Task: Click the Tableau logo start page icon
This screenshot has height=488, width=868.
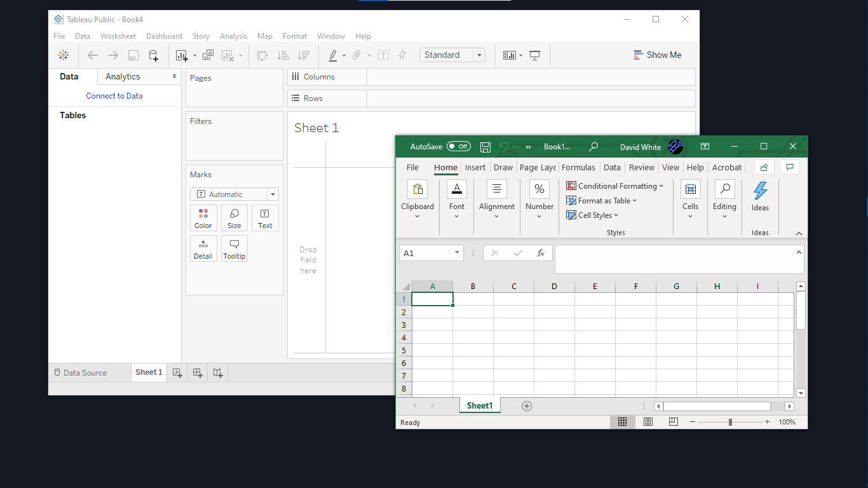Action: click(x=63, y=55)
